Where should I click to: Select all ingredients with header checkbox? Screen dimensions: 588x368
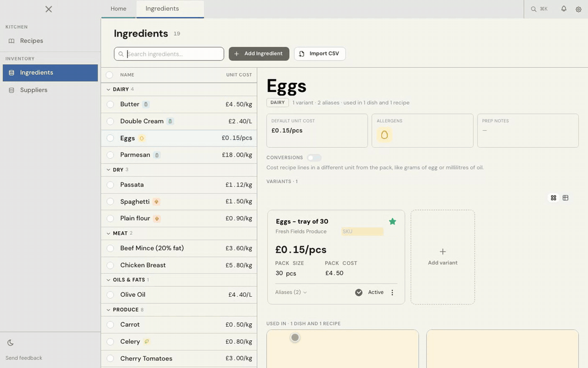(109, 75)
